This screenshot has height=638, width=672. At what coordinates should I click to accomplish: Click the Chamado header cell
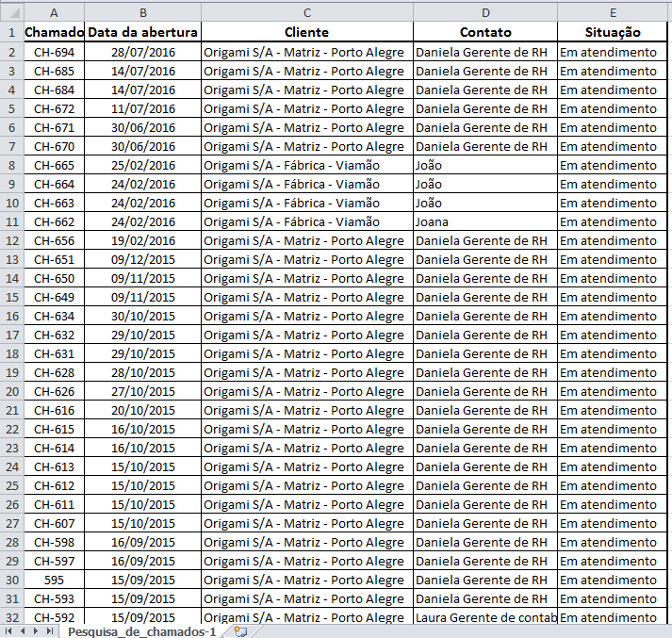(x=54, y=32)
